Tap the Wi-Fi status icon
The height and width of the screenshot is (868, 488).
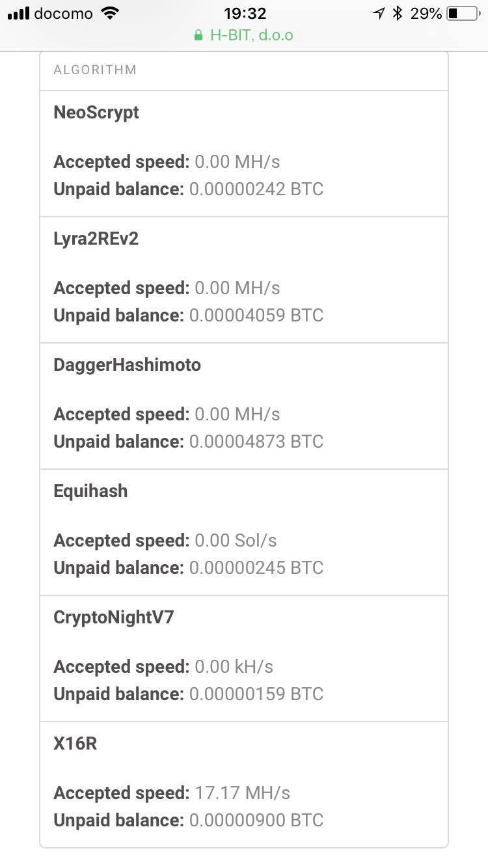point(111,13)
